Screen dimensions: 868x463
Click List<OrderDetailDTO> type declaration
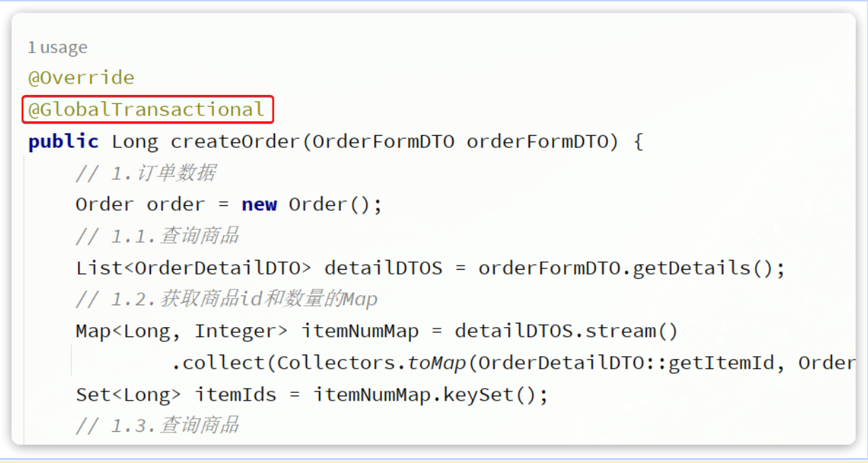pyautogui.click(x=193, y=268)
